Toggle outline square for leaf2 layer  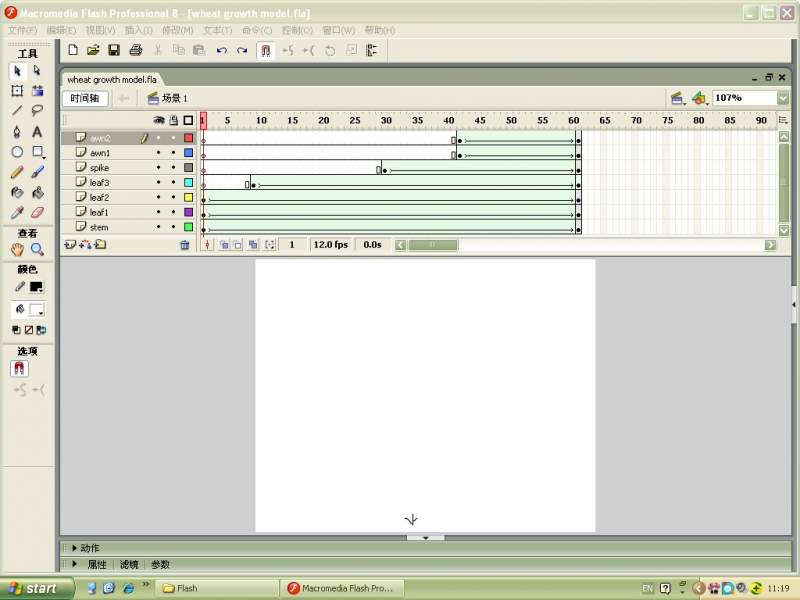click(188, 197)
